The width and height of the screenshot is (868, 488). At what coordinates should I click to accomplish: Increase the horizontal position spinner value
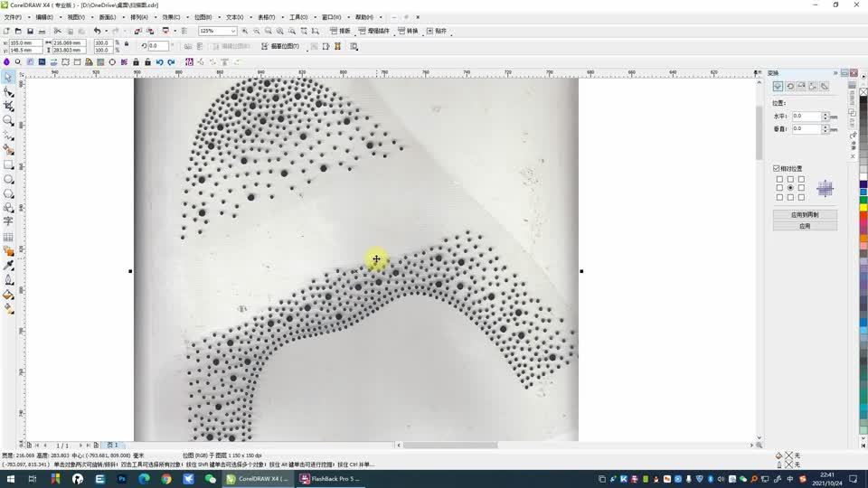pyautogui.click(x=824, y=114)
